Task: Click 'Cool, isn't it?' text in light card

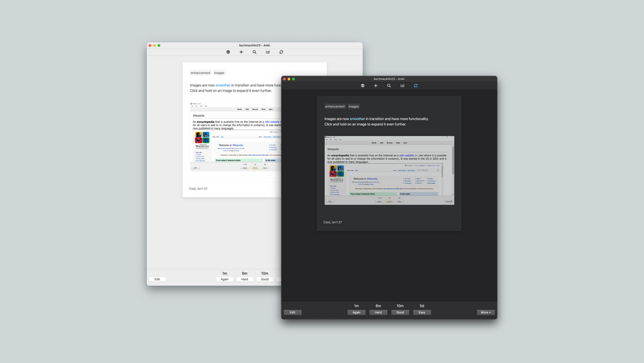Action: (198, 189)
